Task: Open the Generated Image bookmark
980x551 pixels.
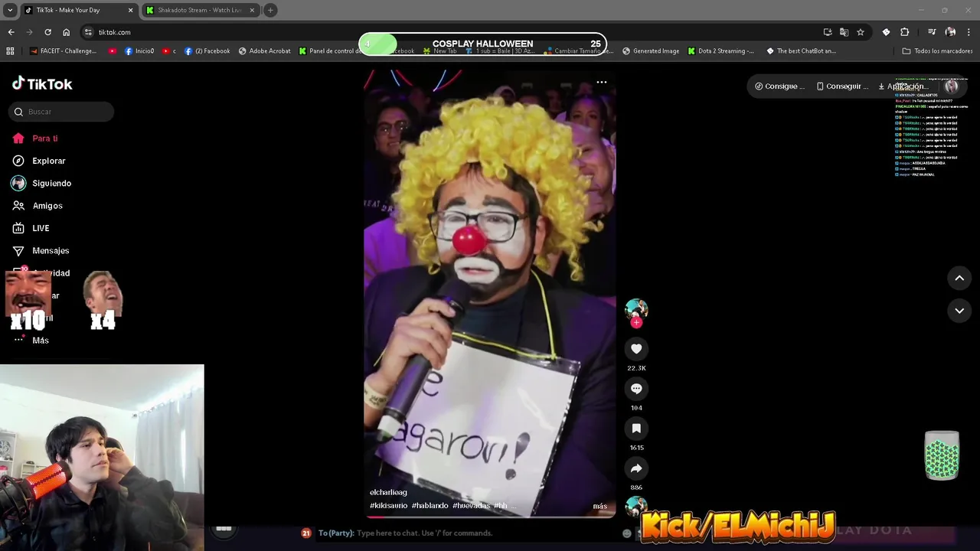Action: point(651,51)
